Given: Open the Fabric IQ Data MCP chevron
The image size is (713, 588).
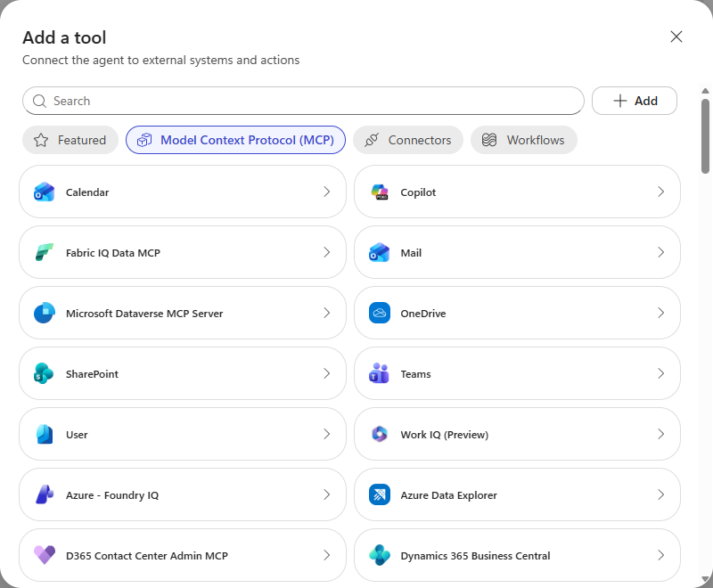Looking at the screenshot, I should pos(326,252).
